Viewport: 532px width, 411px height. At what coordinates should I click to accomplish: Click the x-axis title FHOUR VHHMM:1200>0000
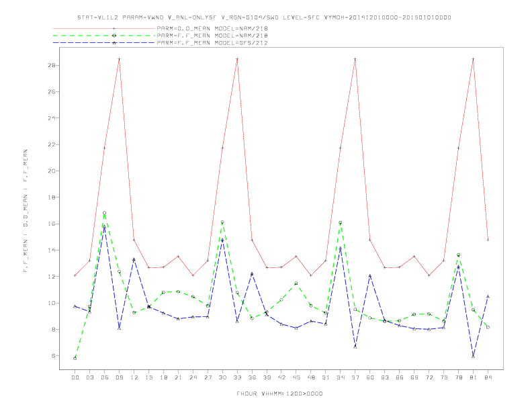[x=279, y=394]
